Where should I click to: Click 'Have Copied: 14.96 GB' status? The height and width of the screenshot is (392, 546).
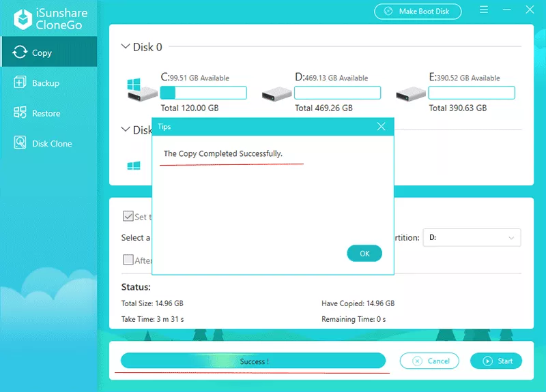tap(358, 303)
